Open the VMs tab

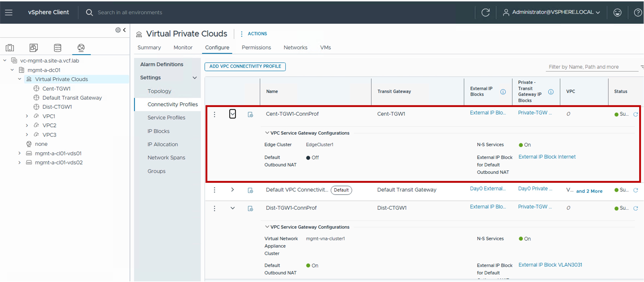tap(325, 48)
